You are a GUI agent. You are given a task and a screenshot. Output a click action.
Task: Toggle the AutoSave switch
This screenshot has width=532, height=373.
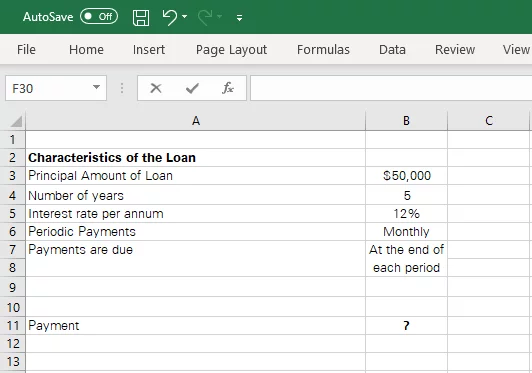(99, 17)
